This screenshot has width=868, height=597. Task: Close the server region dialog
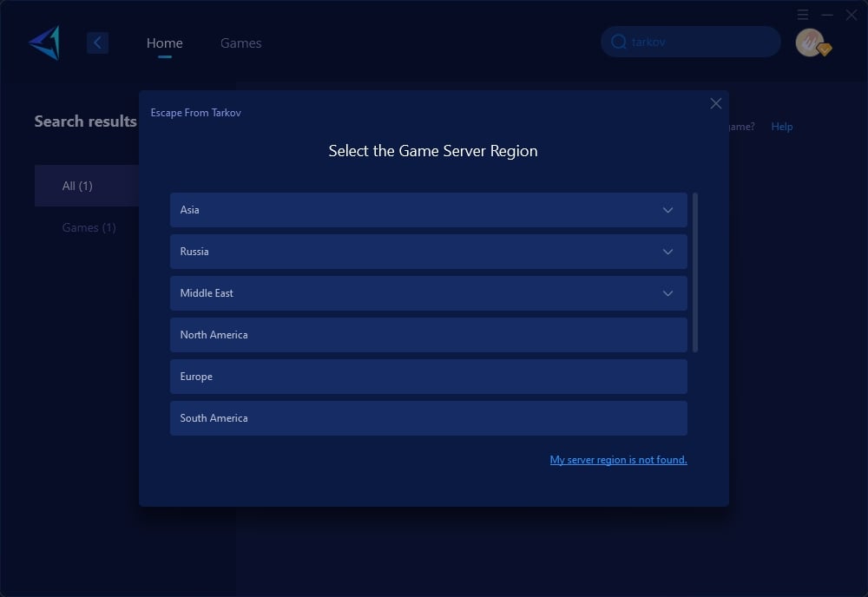click(716, 103)
